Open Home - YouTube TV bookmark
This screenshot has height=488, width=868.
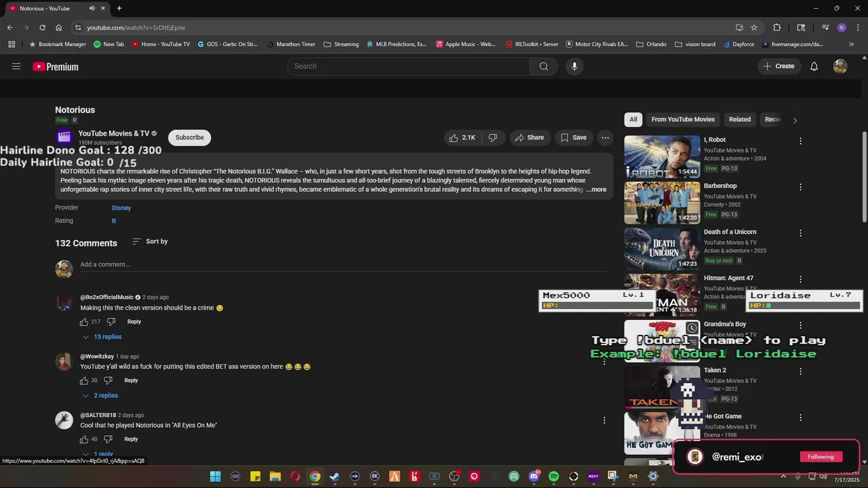pyautogui.click(x=161, y=44)
